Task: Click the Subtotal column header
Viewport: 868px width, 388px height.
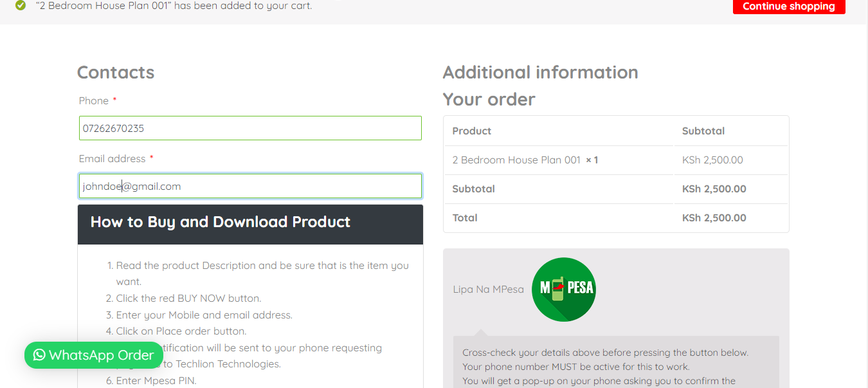Action: (x=703, y=131)
